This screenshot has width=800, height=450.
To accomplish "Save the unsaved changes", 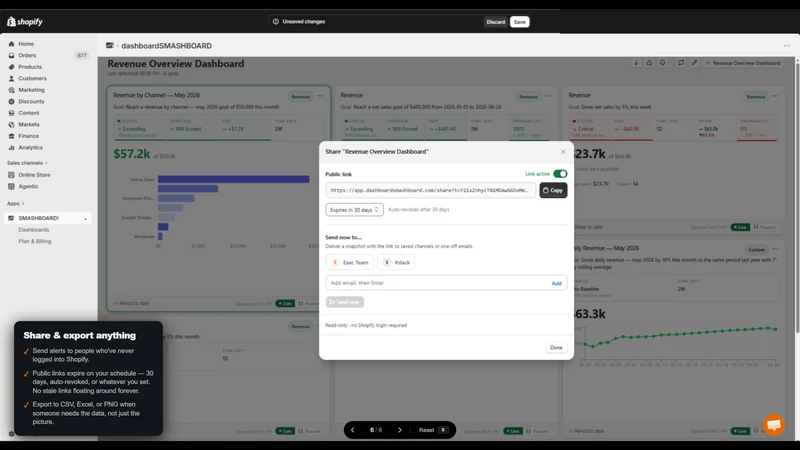I will [x=519, y=22].
